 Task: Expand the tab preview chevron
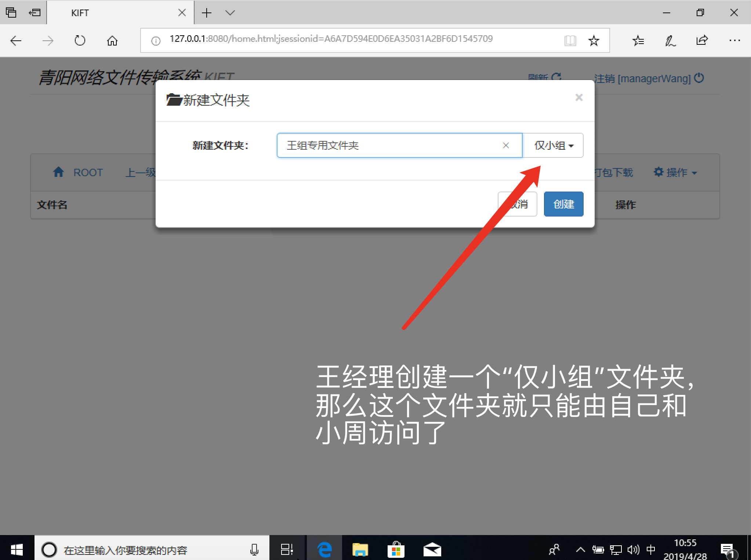pyautogui.click(x=230, y=13)
